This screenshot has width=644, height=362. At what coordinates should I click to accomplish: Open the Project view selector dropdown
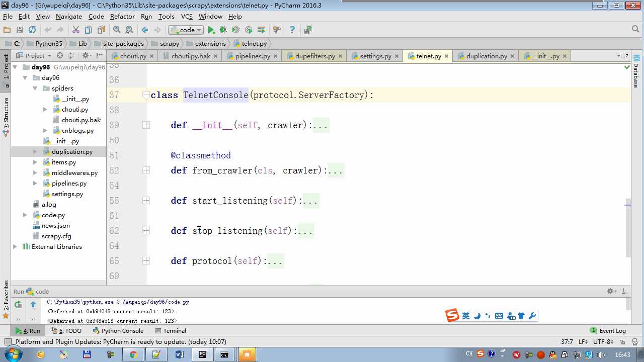tap(33, 55)
